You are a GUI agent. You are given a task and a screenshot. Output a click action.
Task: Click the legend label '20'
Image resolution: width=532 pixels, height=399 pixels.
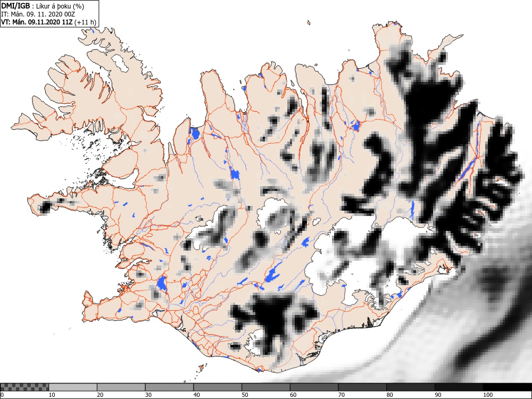coord(100,395)
